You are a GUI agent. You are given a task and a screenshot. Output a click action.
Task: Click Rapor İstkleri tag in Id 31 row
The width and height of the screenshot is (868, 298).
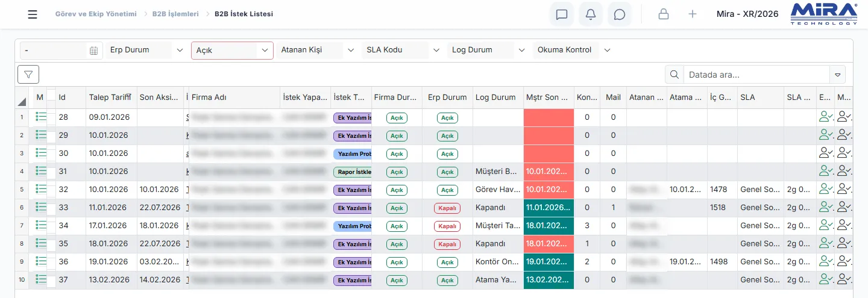point(353,172)
